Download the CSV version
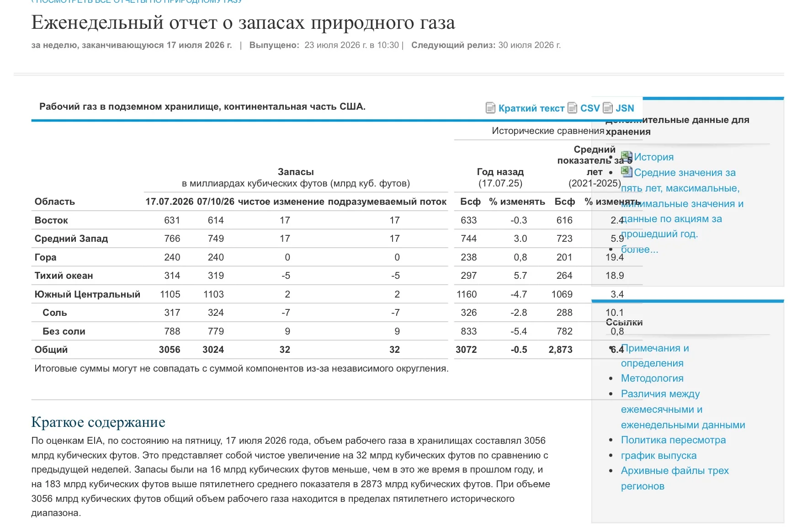 (590, 108)
